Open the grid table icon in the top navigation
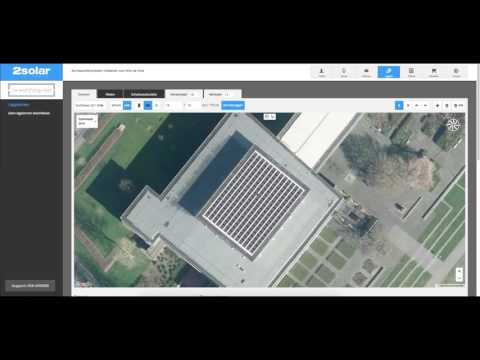 [x=411, y=72]
